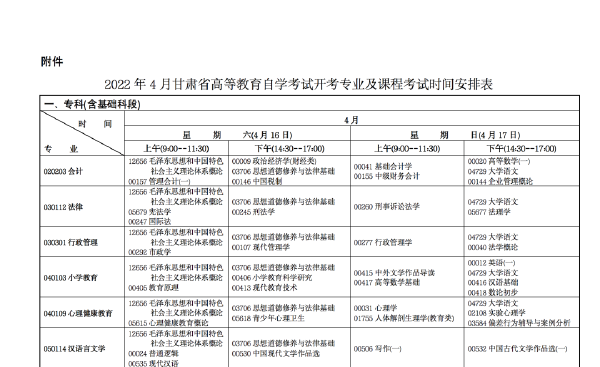Click '03706 思想道德修养与法律基础' in the 行政管理 row
The image size is (600, 367).
click(x=283, y=237)
